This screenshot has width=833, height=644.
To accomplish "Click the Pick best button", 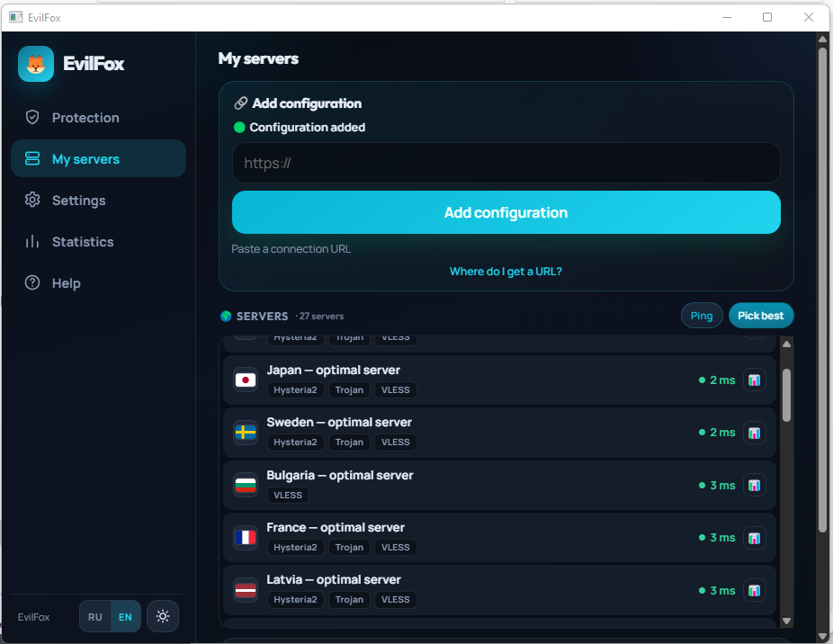I will tap(761, 316).
